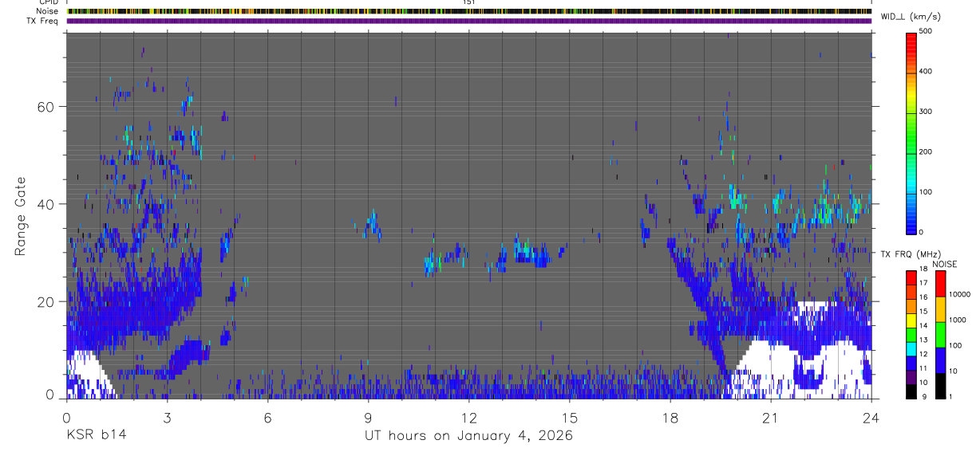Screen dimensions: 980x452
Task: Click the 24 hour tick on the UT axis
Action: click(x=871, y=417)
